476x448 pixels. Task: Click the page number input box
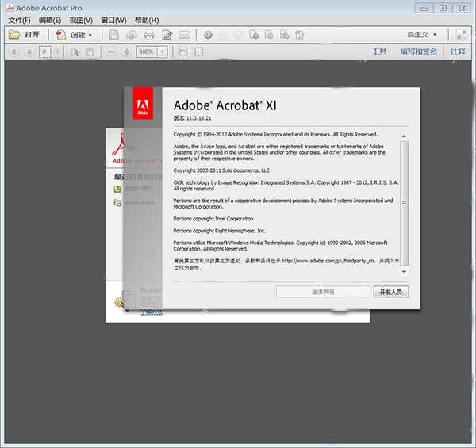pyautogui.click(x=44, y=52)
